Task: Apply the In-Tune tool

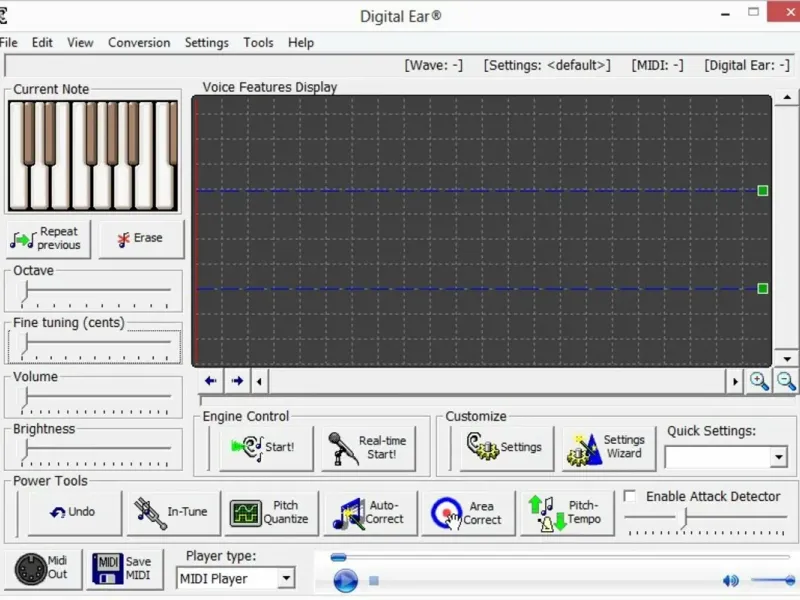Action: (173, 512)
